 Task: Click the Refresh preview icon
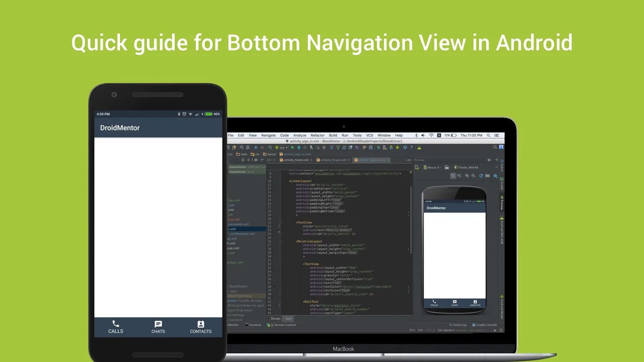[x=481, y=176]
